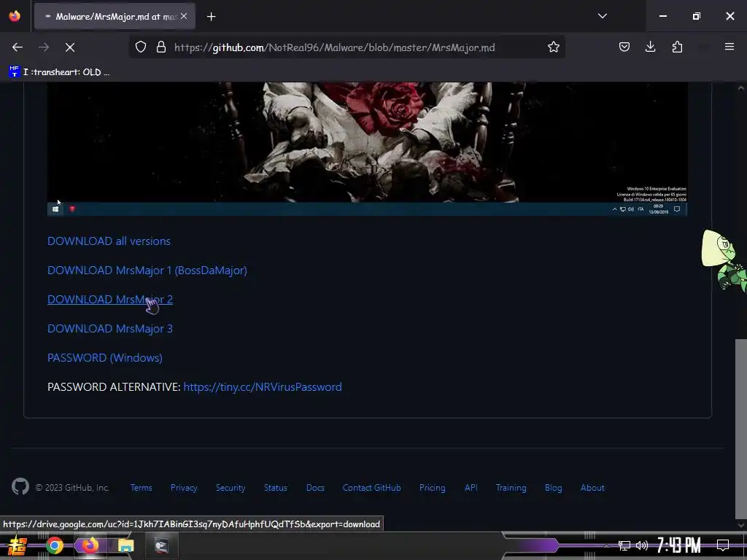The height and width of the screenshot is (560, 747).
Task: Click DOWNLOAD all versions link
Action: pyautogui.click(x=109, y=241)
